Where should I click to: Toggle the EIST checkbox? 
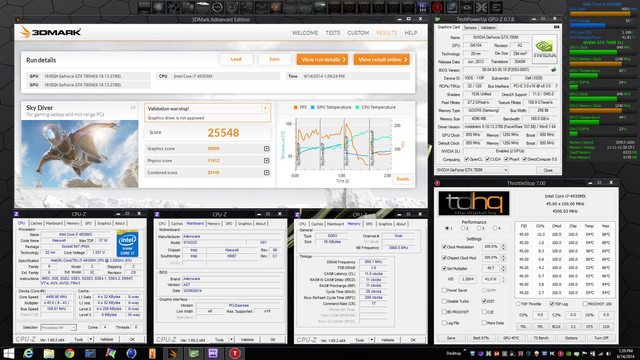click(x=484, y=301)
